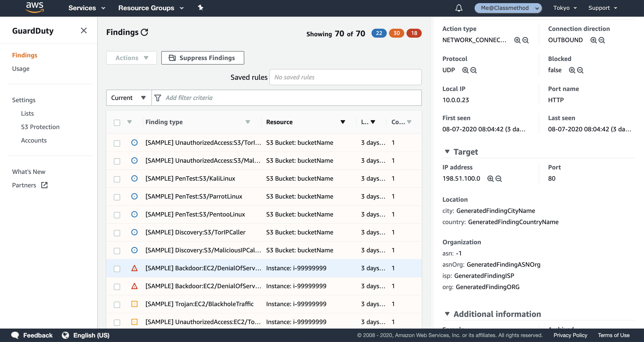This screenshot has height=342, width=644.
Task: Filter by orange medium-severity count 30
Action: coord(396,33)
